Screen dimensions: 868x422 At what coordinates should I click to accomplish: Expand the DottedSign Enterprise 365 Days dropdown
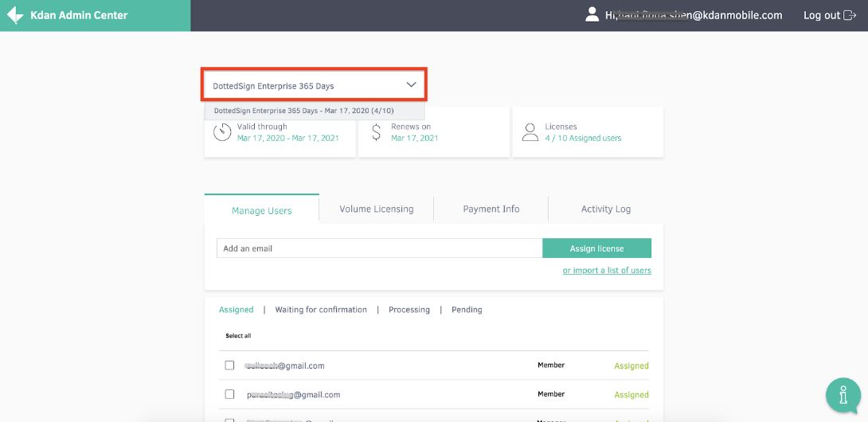314,85
